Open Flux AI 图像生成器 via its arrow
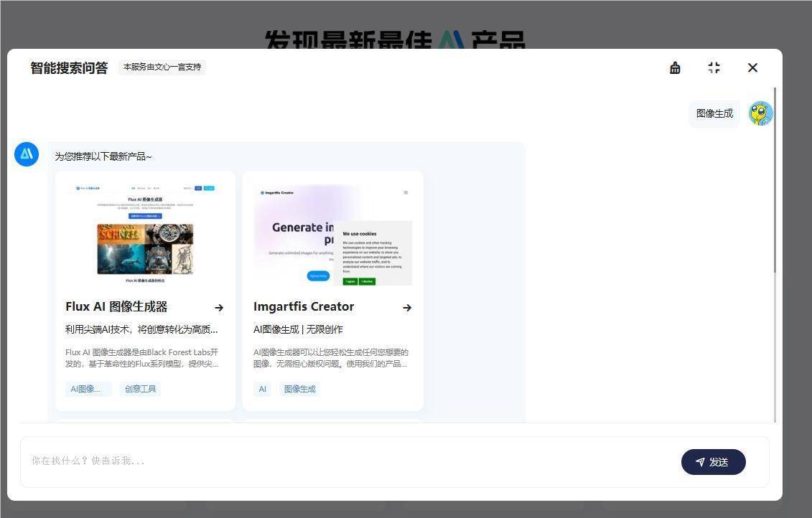Screen dimensions: 812x518 tap(219, 307)
